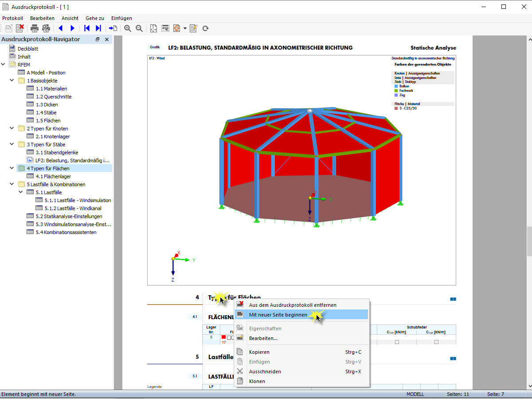Select '5.1.2 Lastfälle - Windkanal' tree item
Screen dimensions: 532x399
tap(73, 208)
